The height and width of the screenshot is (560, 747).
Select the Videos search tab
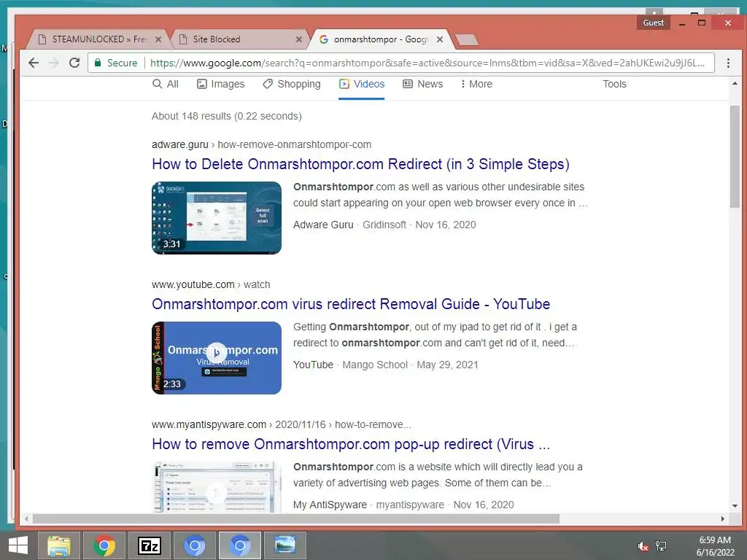[x=362, y=85]
